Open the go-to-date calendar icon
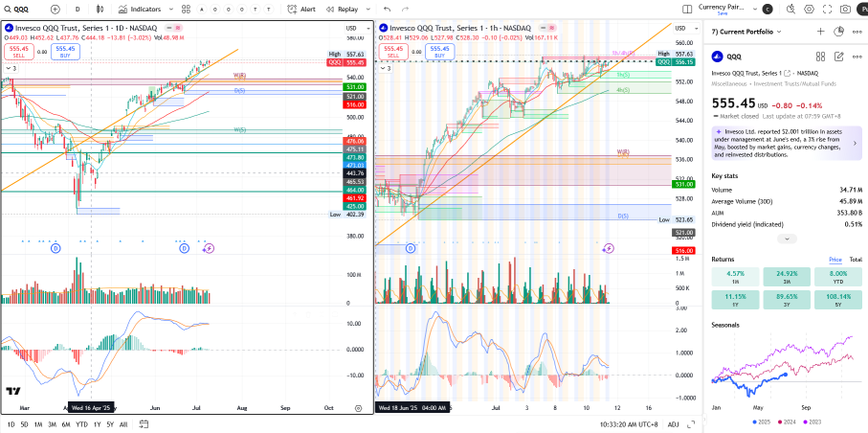 (144, 424)
